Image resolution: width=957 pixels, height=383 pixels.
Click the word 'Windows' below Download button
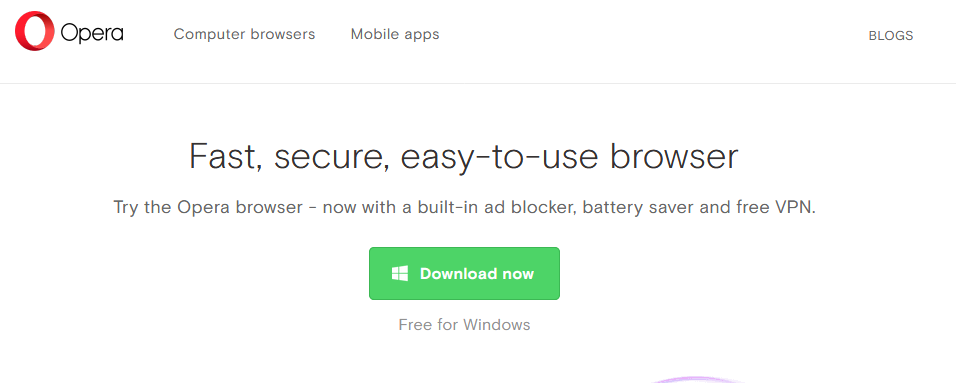click(496, 324)
